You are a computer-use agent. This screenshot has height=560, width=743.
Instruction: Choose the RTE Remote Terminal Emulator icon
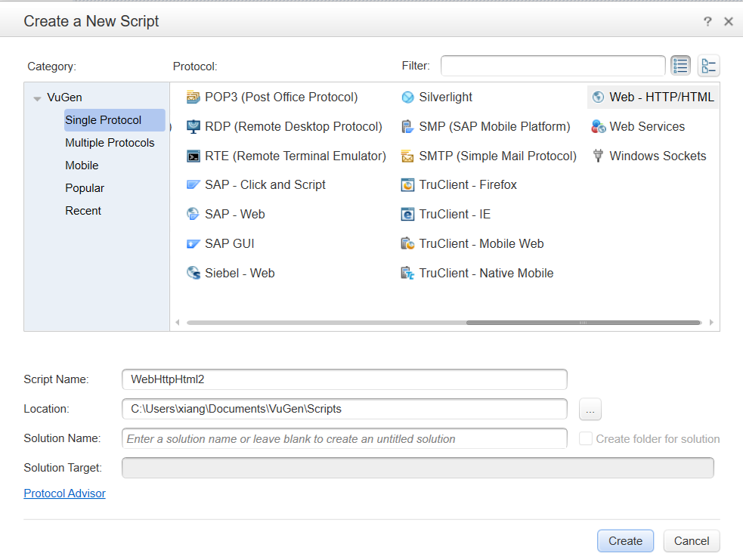coord(193,156)
